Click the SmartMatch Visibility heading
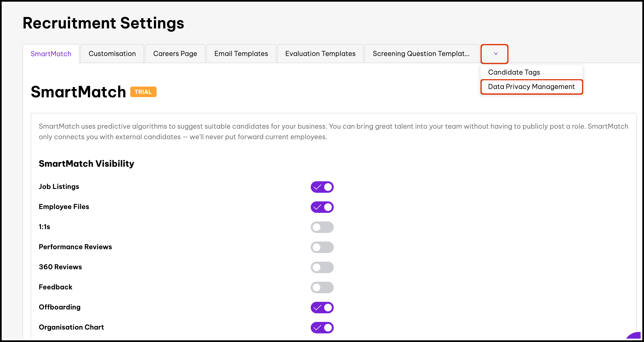This screenshot has width=644, height=342. coord(86,164)
